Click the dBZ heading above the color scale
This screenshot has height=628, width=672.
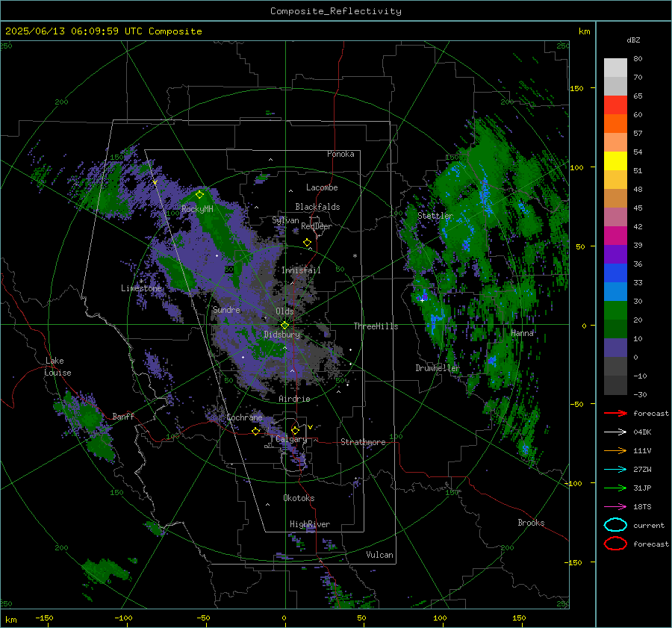pyautogui.click(x=633, y=40)
